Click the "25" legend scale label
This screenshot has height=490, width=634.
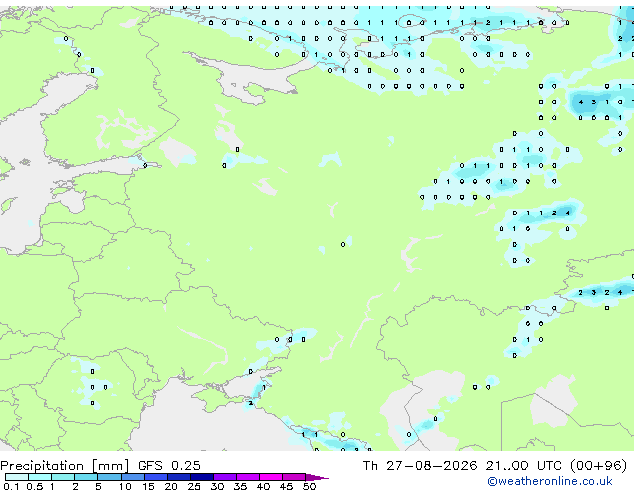tap(194, 486)
